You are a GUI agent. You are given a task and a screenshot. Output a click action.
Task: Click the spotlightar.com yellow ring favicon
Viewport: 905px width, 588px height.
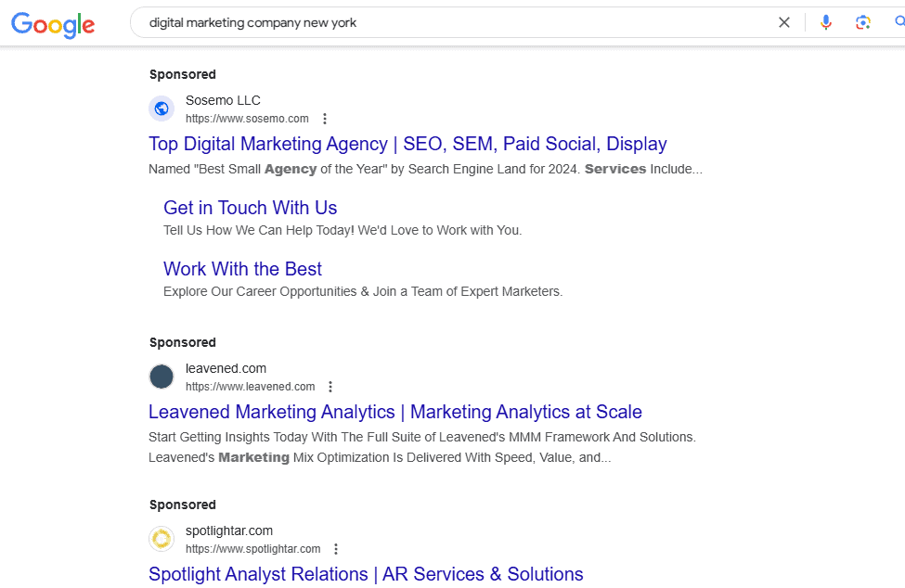coord(162,539)
